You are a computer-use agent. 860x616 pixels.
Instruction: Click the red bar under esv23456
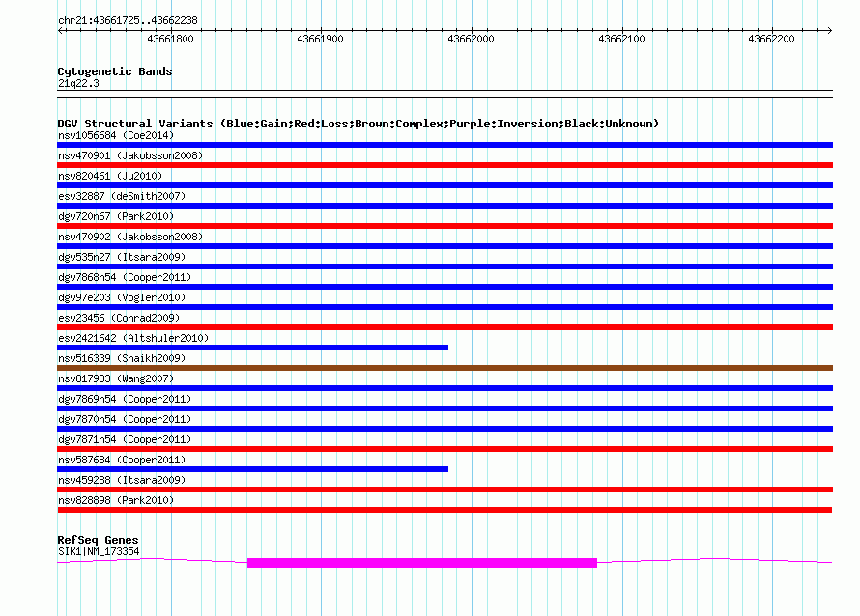pyautogui.click(x=444, y=327)
